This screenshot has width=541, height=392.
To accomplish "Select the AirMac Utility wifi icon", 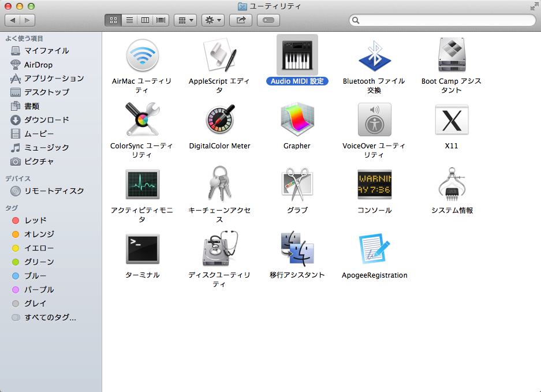I will click(x=142, y=55).
